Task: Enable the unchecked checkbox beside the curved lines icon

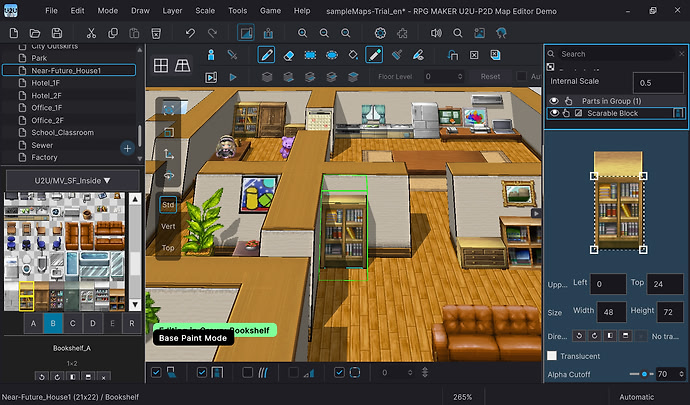Action: click(x=247, y=372)
